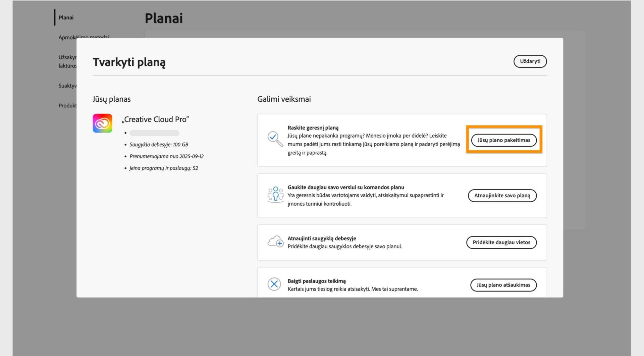Click the Saugykla debesyje: 100 GB item
The height and width of the screenshot is (356, 644).
tap(159, 145)
